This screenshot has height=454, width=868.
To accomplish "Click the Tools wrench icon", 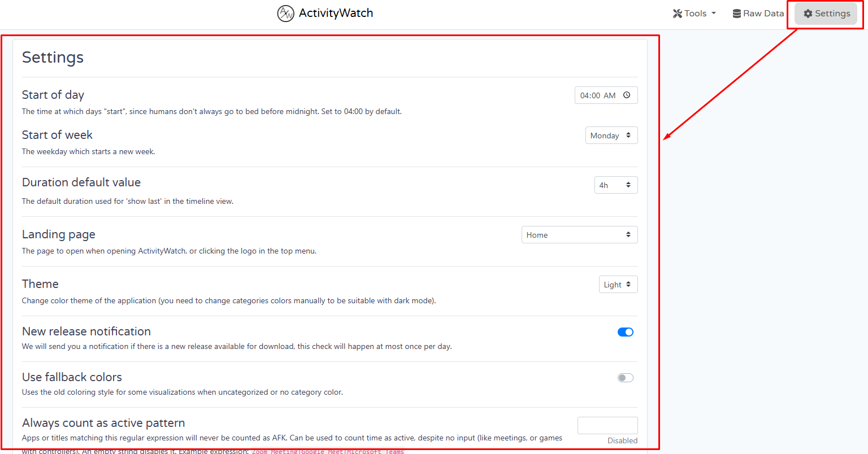I will coord(678,14).
